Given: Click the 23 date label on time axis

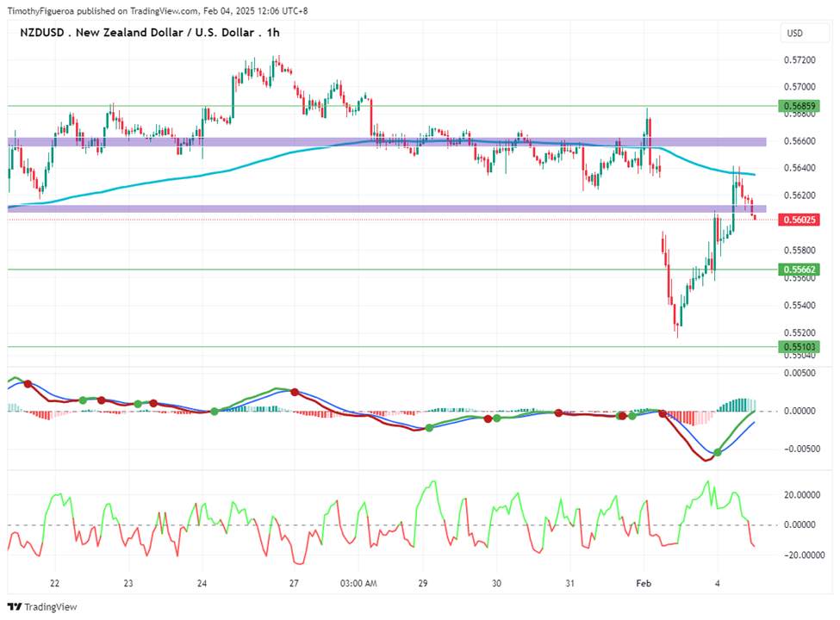Looking at the screenshot, I should click(x=128, y=584).
